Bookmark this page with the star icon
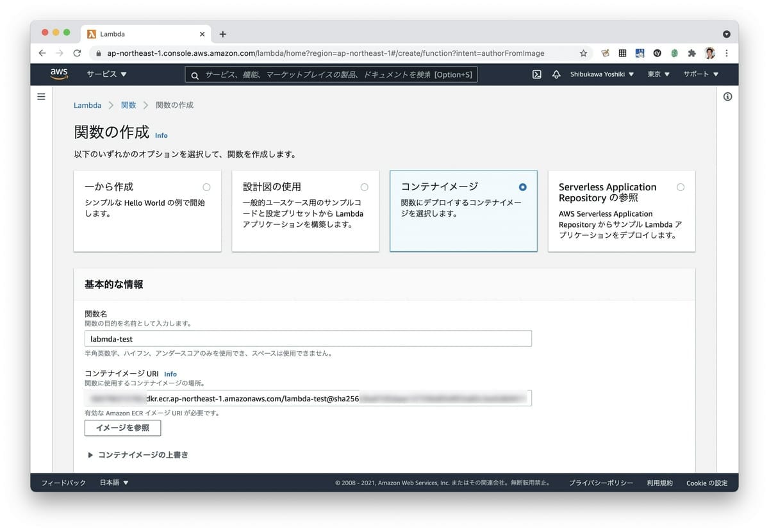This screenshot has height=532, width=769. pyautogui.click(x=583, y=53)
